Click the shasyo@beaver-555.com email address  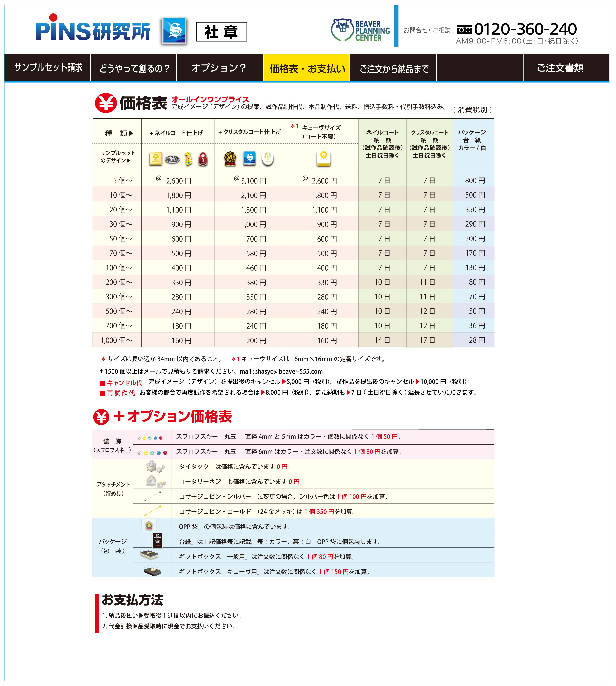pos(289,371)
